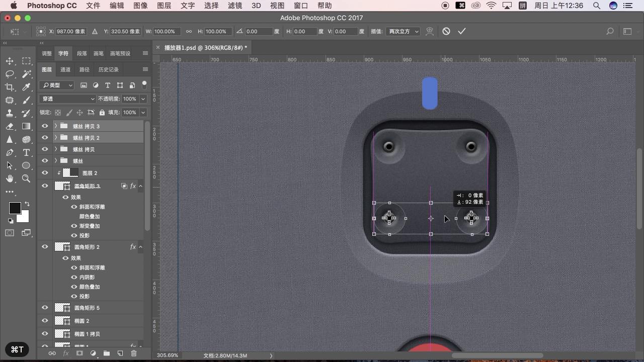The width and height of the screenshot is (644, 362).
Task: Select the Ellipse shape tool
Action: 26,165
